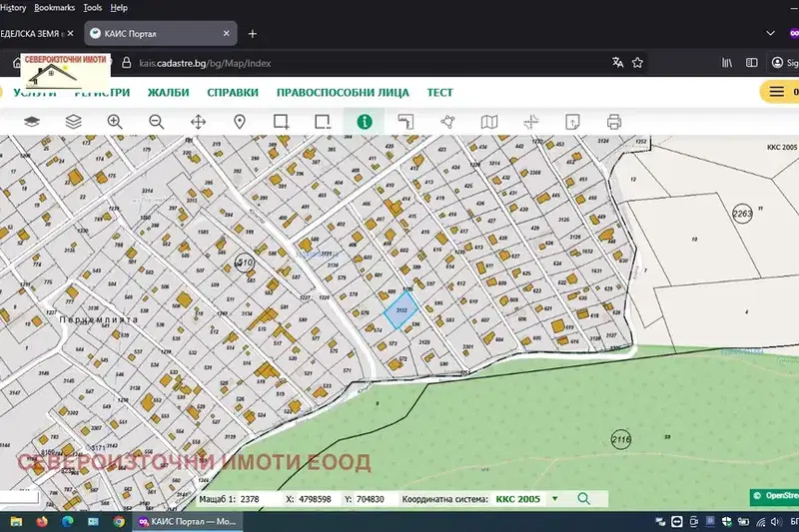Open the СПРАВКИ navigation item
This screenshot has width=799, height=532.
pos(233,92)
